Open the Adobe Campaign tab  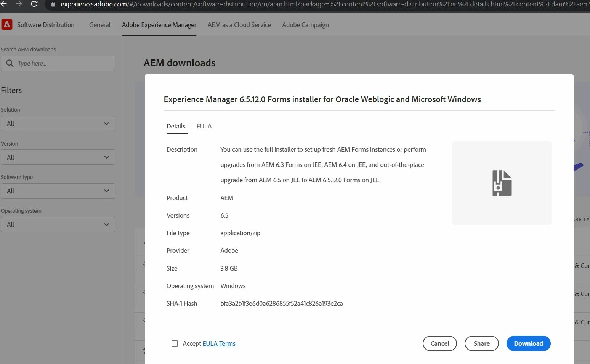[305, 25]
